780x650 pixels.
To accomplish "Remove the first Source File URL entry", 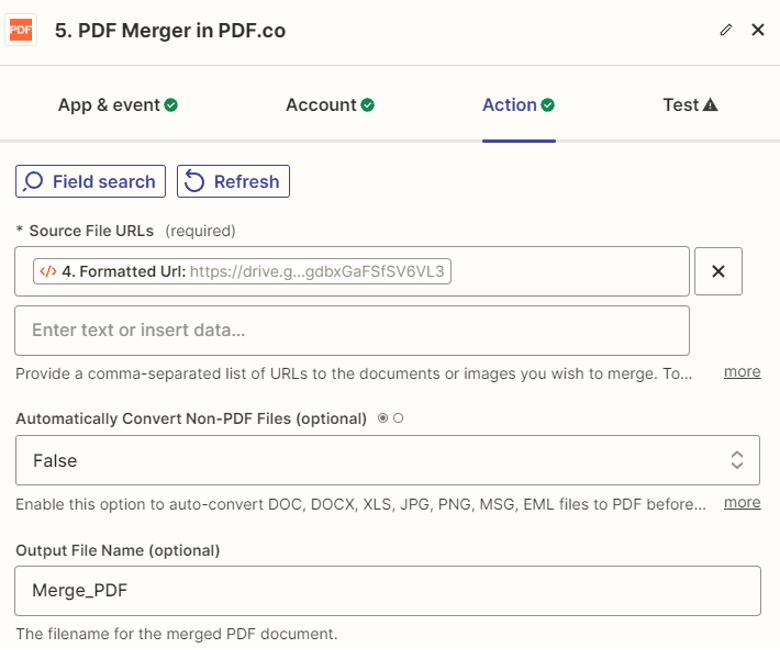I will click(x=718, y=271).
